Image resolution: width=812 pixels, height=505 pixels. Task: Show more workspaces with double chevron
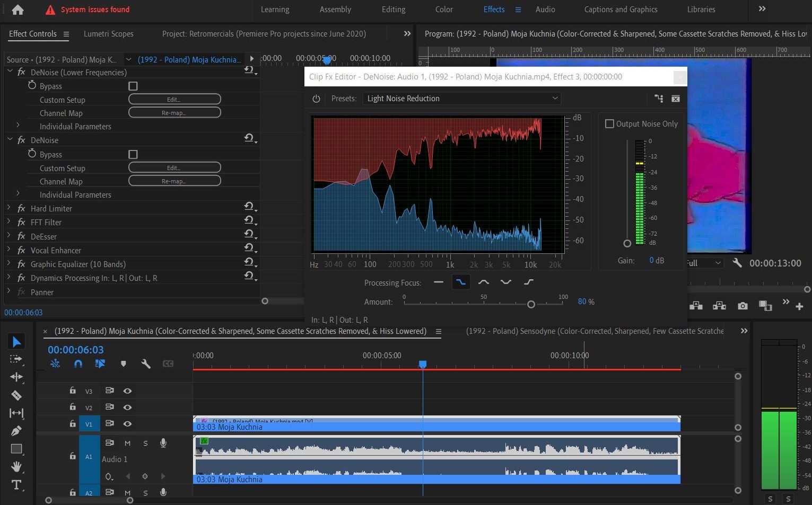click(x=762, y=9)
